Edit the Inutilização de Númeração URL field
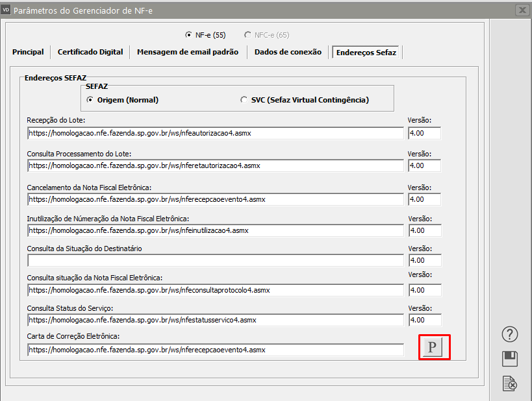Screen dimensions: 532x401 pos(216,230)
